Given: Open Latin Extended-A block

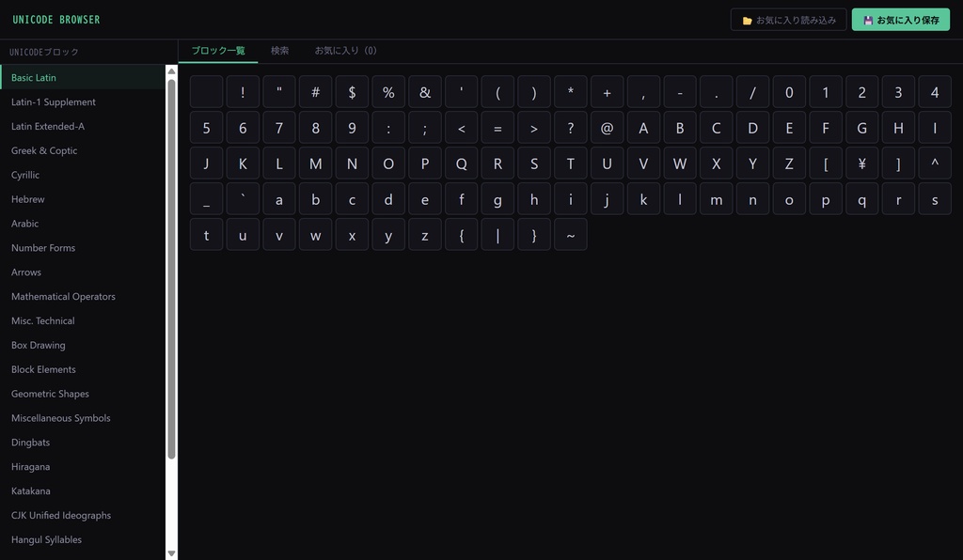Looking at the screenshot, I should 83,126.
